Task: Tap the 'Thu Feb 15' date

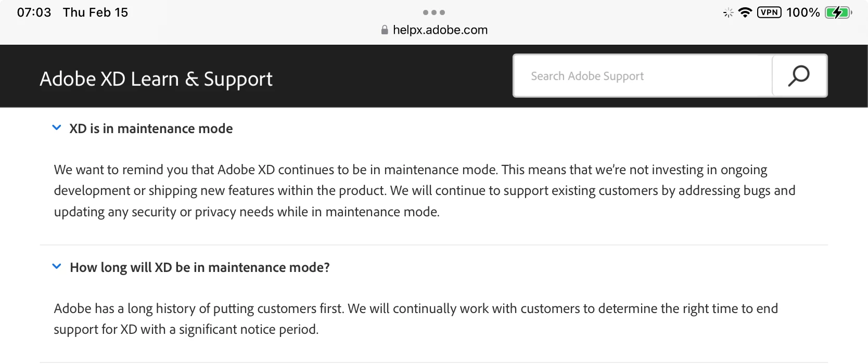Action: click(x=95, y=12)
